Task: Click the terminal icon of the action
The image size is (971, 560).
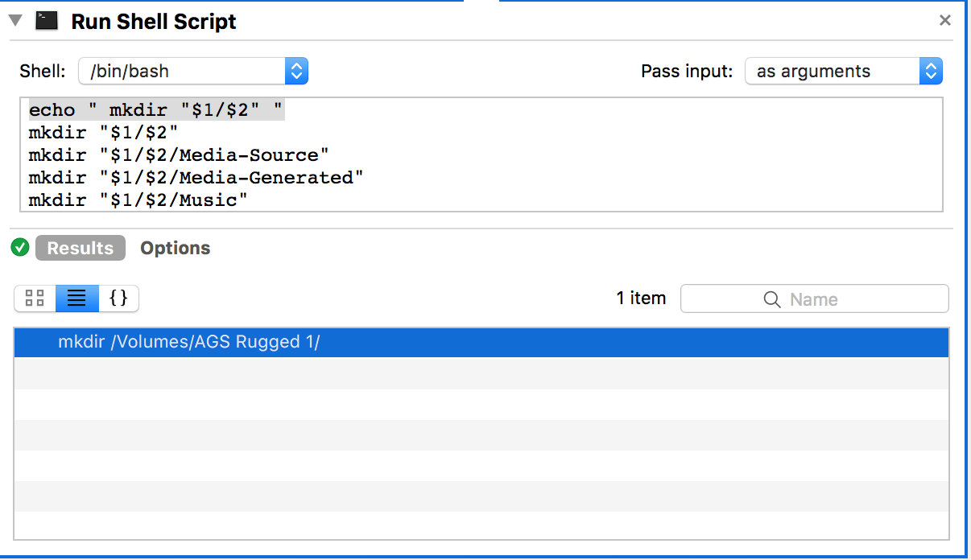Action: point(47,21)
